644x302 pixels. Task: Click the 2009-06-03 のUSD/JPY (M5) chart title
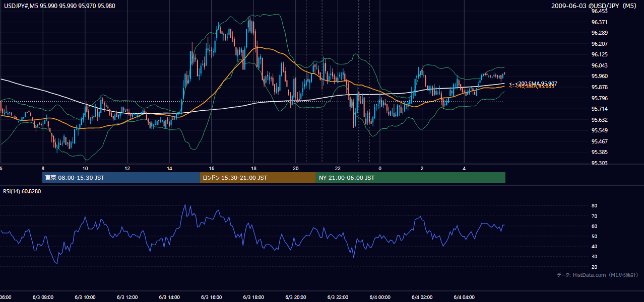click(x=595, y=6)
